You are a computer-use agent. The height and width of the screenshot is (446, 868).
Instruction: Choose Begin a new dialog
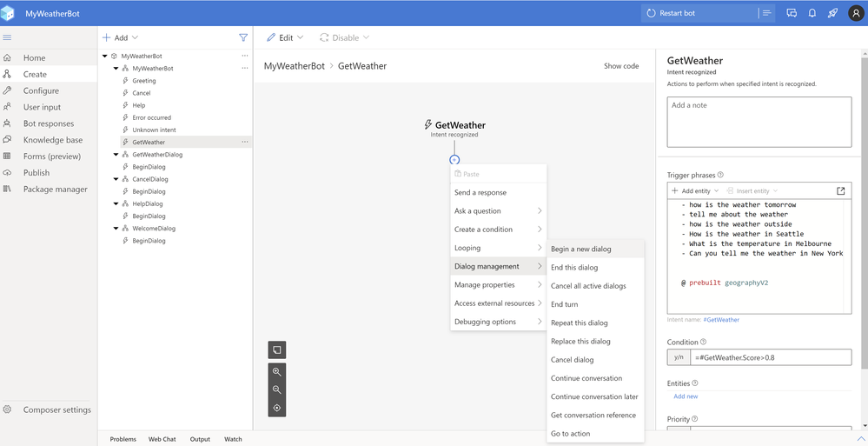point(596,249)
